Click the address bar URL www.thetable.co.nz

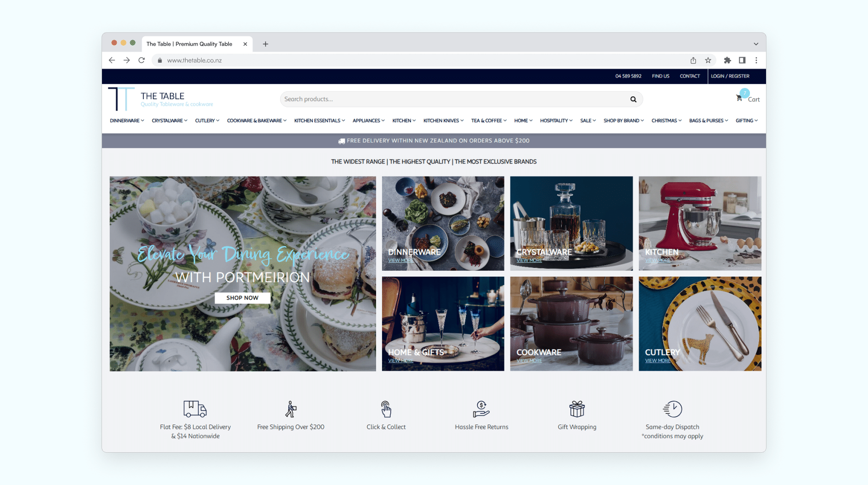[x=194, y=60]
